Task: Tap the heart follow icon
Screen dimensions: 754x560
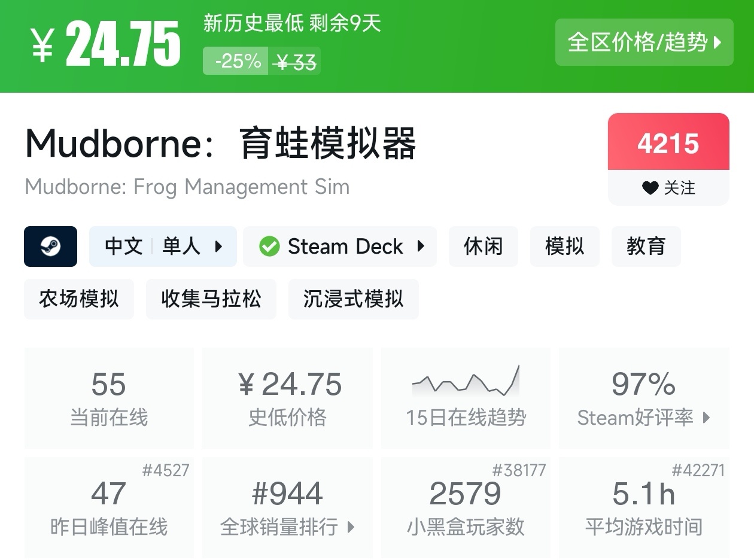Action: [x=650, y=188]
